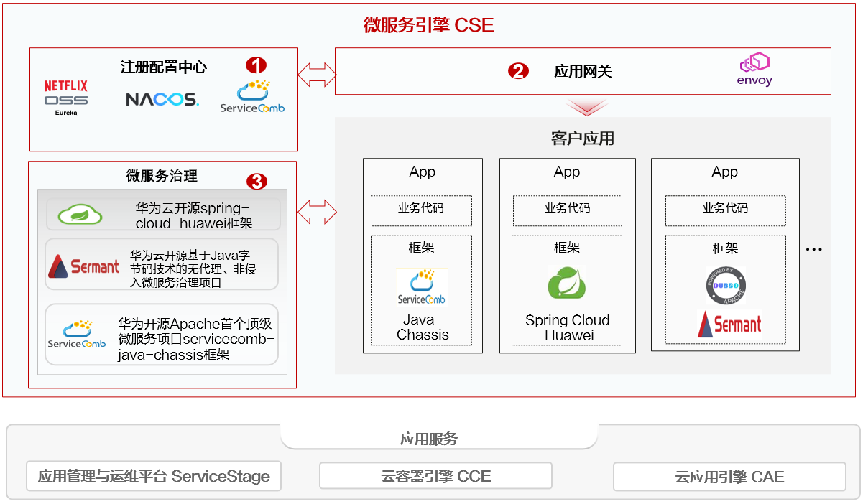Open the envoy logo in 应用网关
Viewport: 863px width, 504px height.
point(754,69)
